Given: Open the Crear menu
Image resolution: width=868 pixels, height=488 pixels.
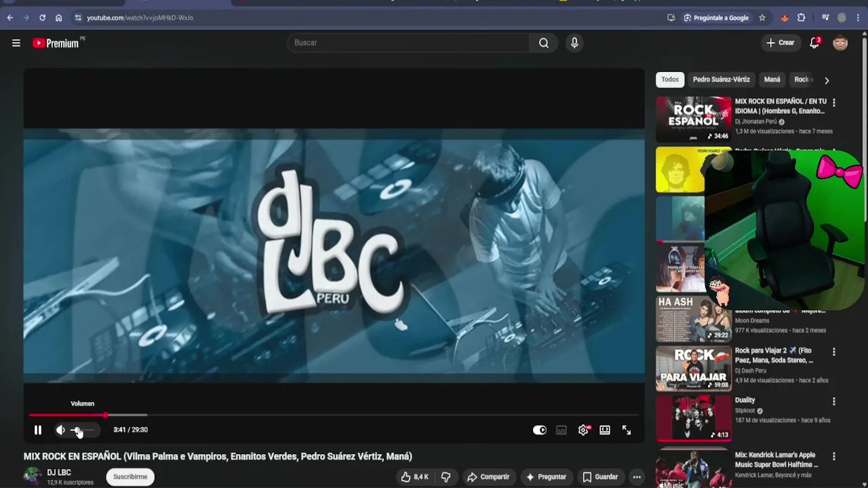Looking at the screenshot, I should (780, 43).
